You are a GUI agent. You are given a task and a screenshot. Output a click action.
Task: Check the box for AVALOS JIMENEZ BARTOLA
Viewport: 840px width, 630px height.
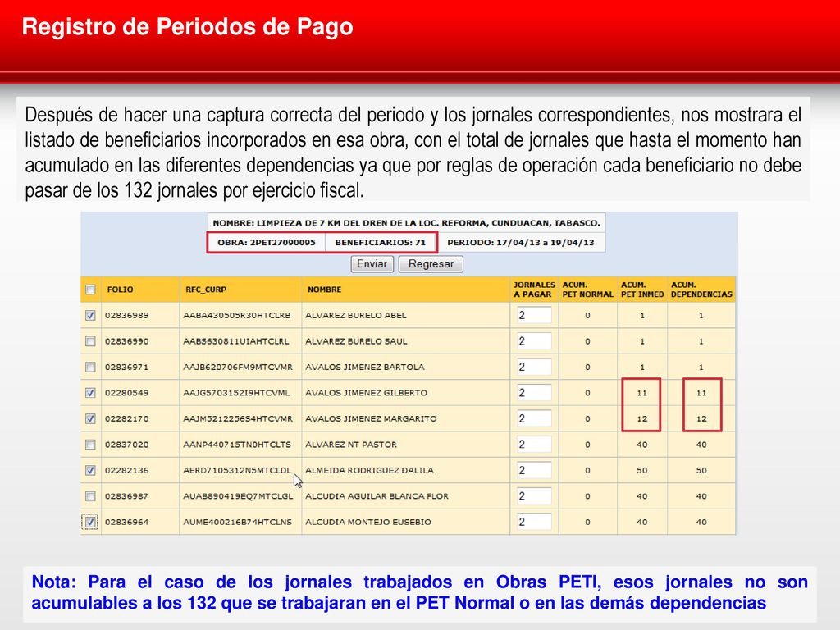coord(90,367)
